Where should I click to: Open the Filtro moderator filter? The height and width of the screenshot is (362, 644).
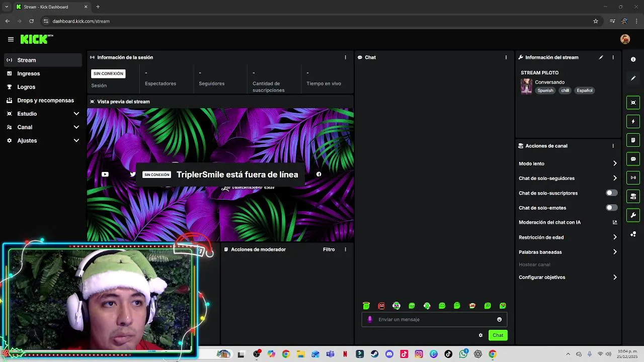329,249
